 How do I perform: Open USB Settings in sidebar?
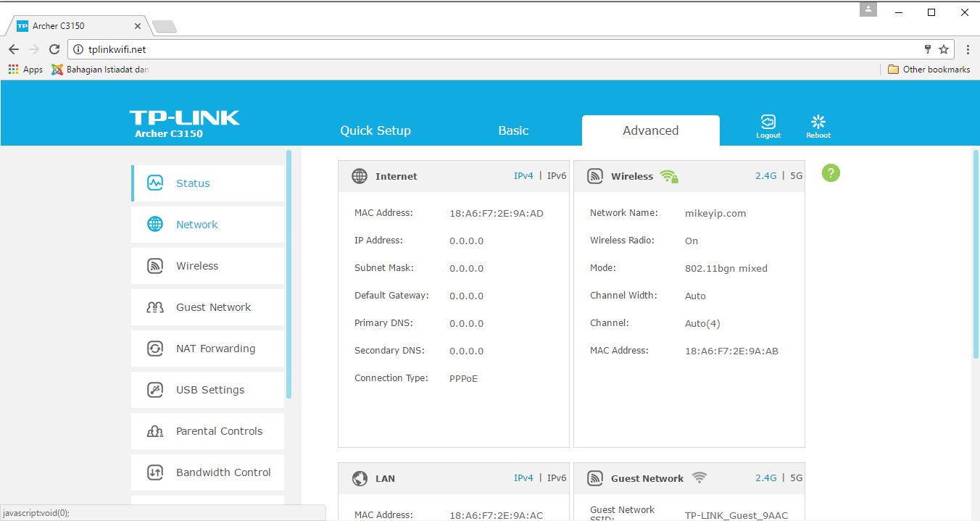(x=208, y=390)
